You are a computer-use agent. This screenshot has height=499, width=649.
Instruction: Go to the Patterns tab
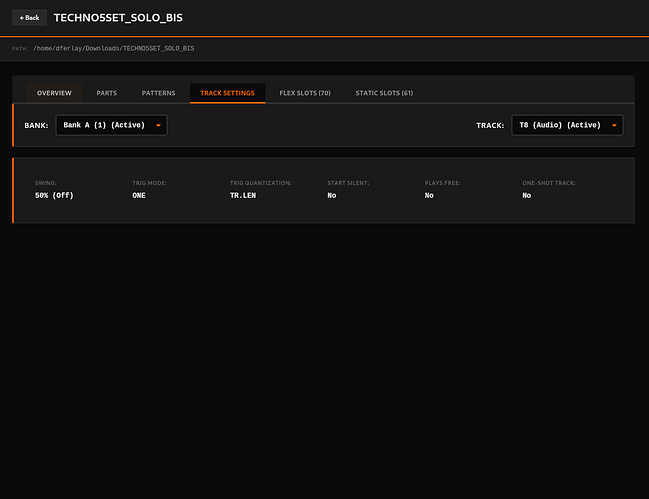(158, 93)
